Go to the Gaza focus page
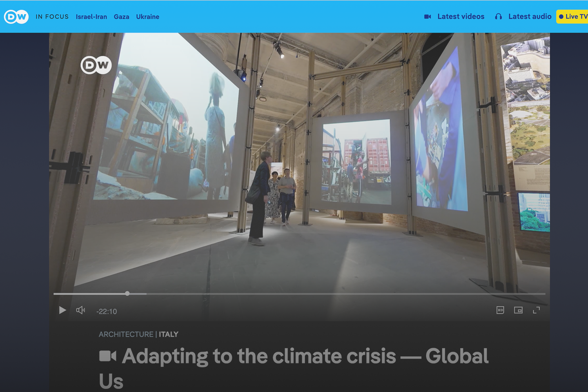 122,17
